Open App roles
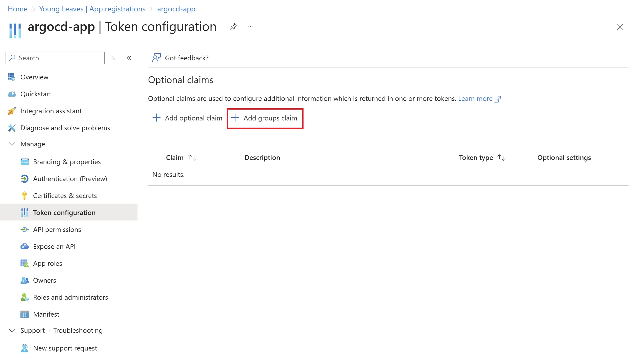Image resolution: width=633 pixels, height=364 pixels. tap(48, 263)
